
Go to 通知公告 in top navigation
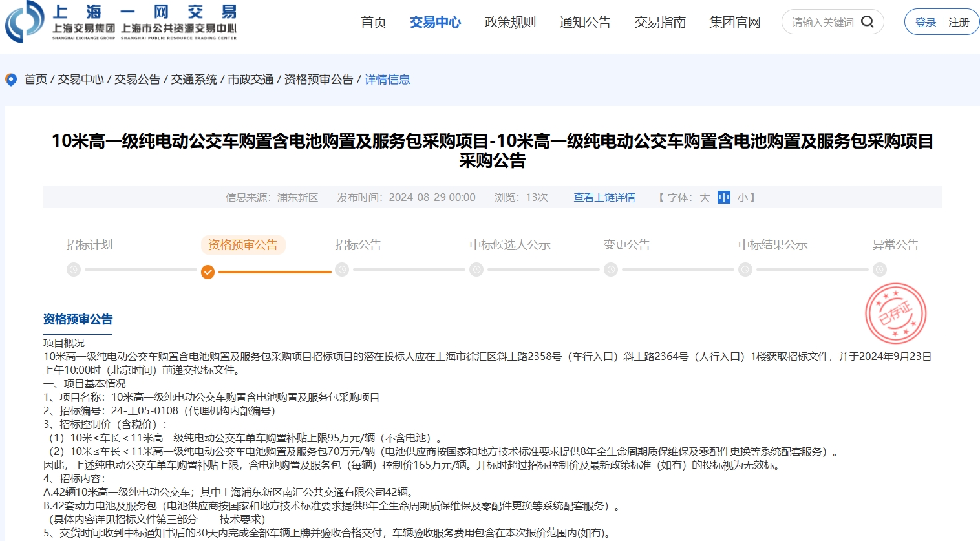585,23
